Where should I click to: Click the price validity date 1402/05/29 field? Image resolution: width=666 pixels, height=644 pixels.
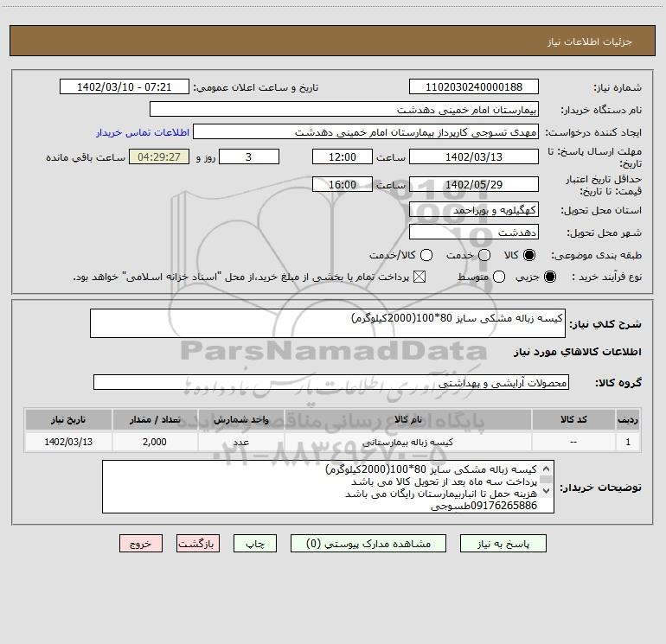pos(474,184)
